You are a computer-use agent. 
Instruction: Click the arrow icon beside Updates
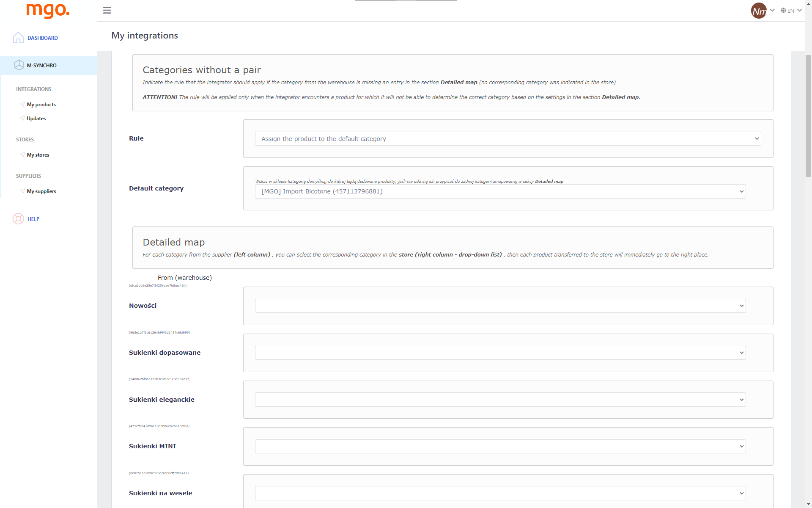click(x=22, y=118)
